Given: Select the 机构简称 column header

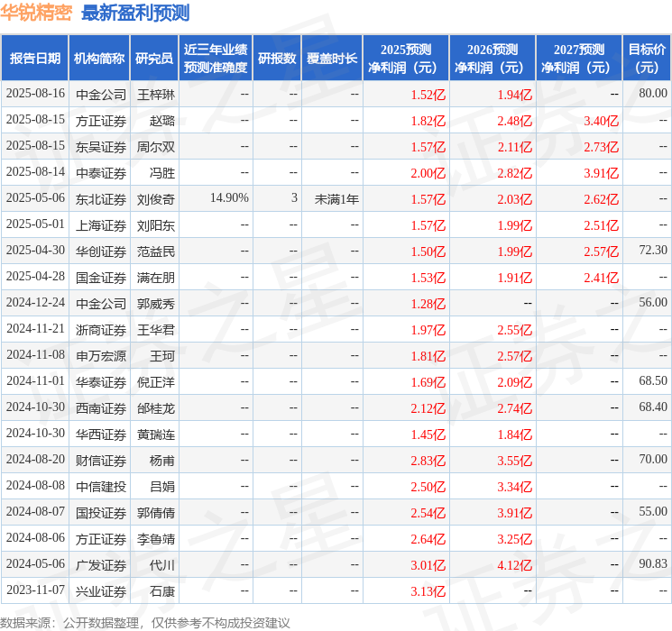Looking at the screenshot, I should tap(99, 59).
